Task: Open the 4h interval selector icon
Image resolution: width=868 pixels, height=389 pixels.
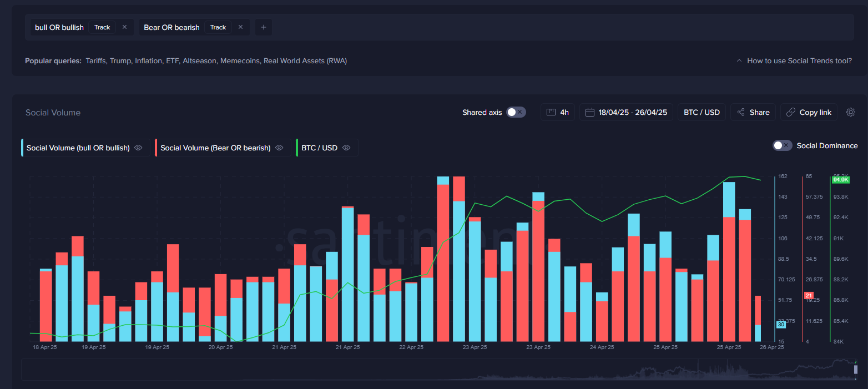Action: point(551,112)
